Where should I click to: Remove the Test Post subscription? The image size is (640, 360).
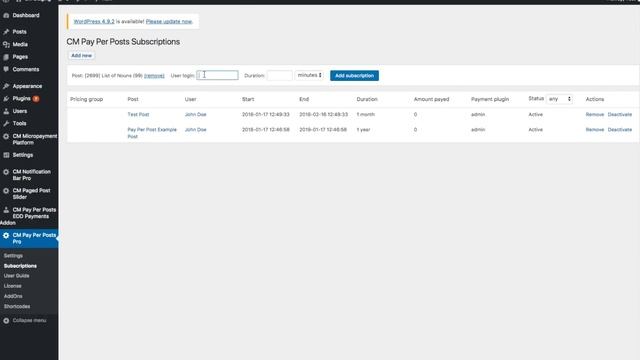pyautogui.click(x=595, y=115)
